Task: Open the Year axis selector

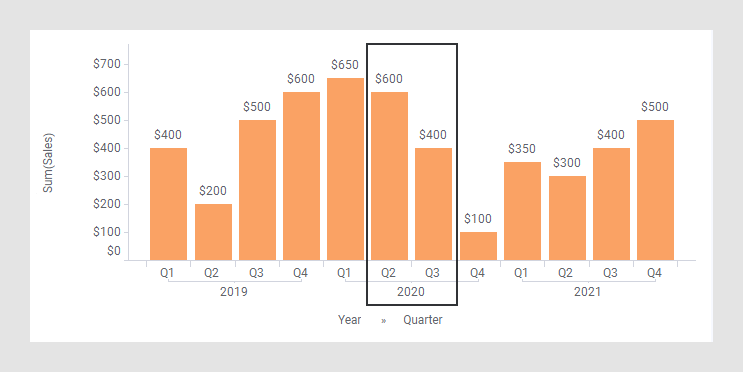Action: tap(350, 320)
